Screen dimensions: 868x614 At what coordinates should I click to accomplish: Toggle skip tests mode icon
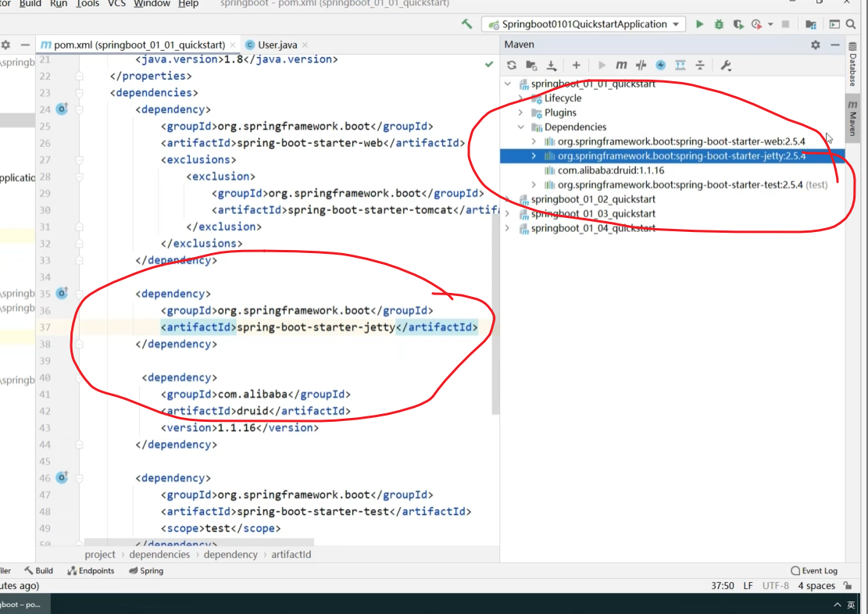tap(641, 66)
